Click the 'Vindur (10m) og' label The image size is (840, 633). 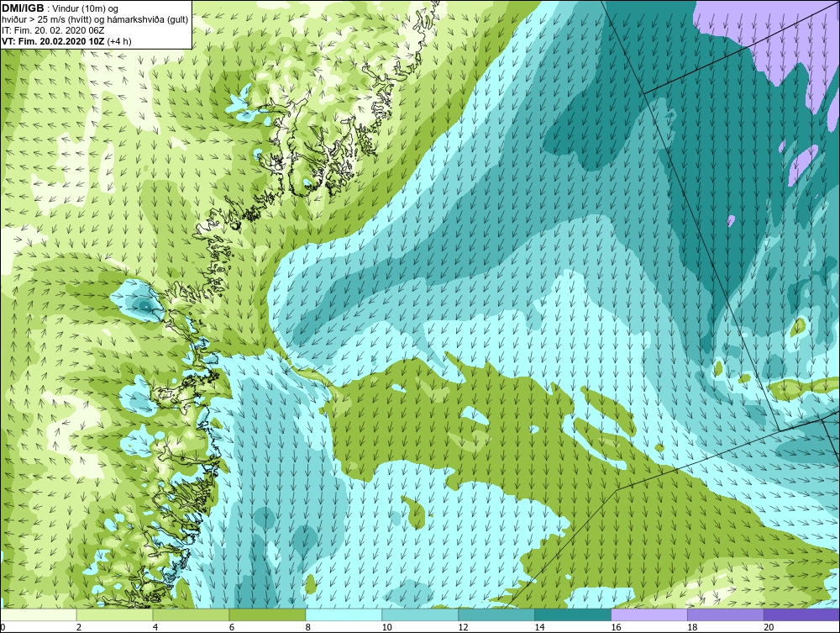(x=87, y=9)
